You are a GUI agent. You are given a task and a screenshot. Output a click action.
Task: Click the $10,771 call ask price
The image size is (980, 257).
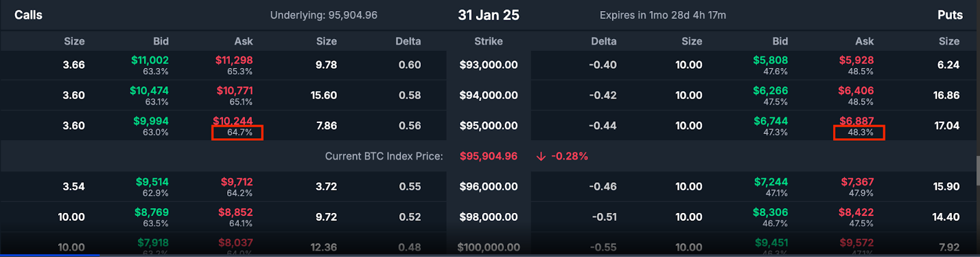pyautogui.click(x=235, y=91)
